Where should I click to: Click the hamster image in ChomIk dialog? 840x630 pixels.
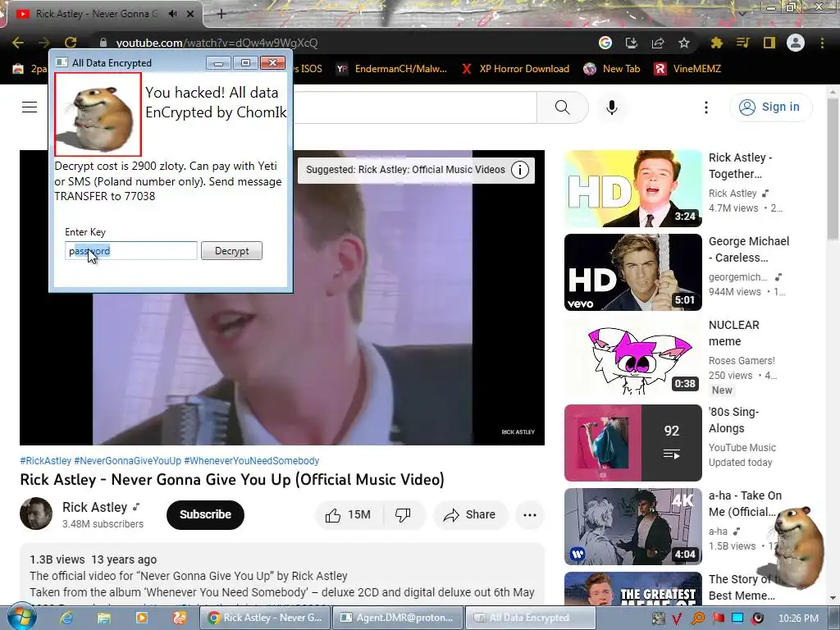pos(98,114)
